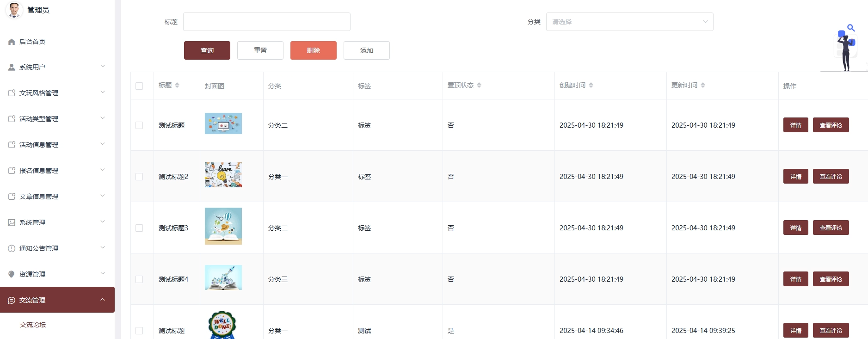Open 详情 for 测试标题2

(796, 176)
